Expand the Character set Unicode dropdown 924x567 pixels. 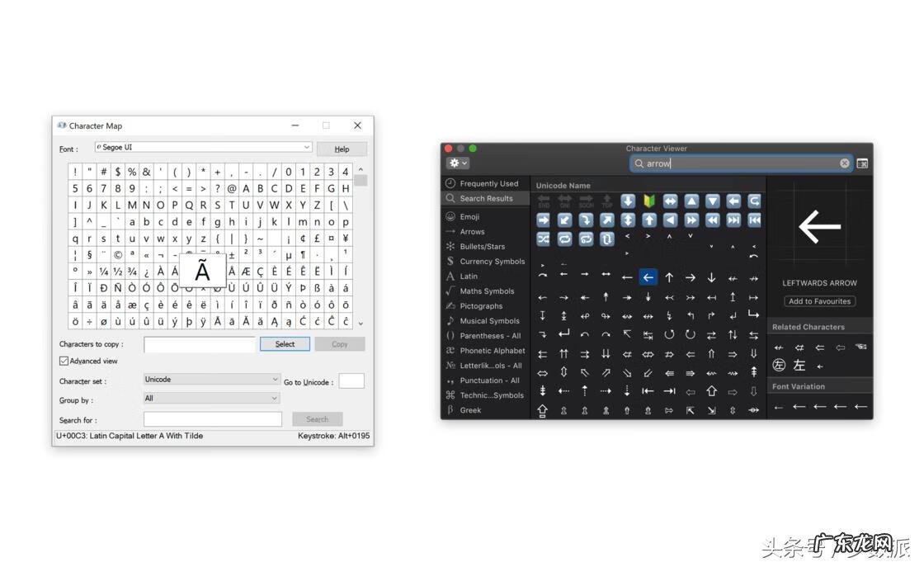(x=212, y=380)
